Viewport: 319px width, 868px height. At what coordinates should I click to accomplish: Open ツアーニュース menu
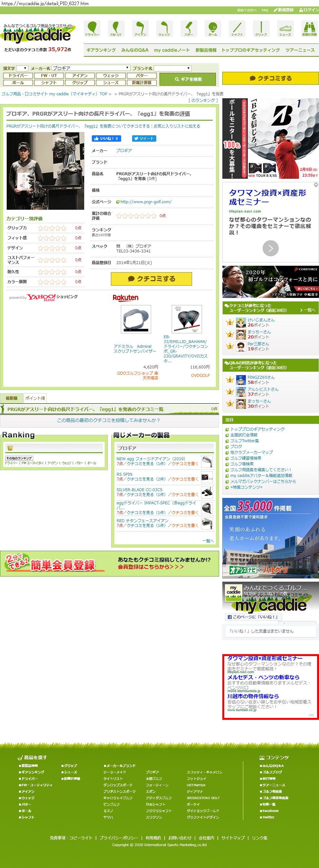coord(300,50)
